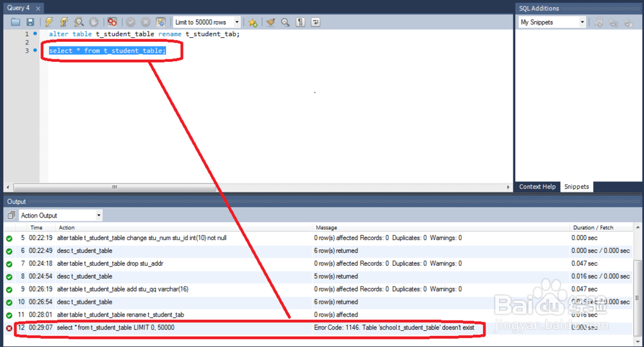This screenshot has height=347, width=644.
Task: Click the red error status icon on row 12
Action: [x=9, y=328]
